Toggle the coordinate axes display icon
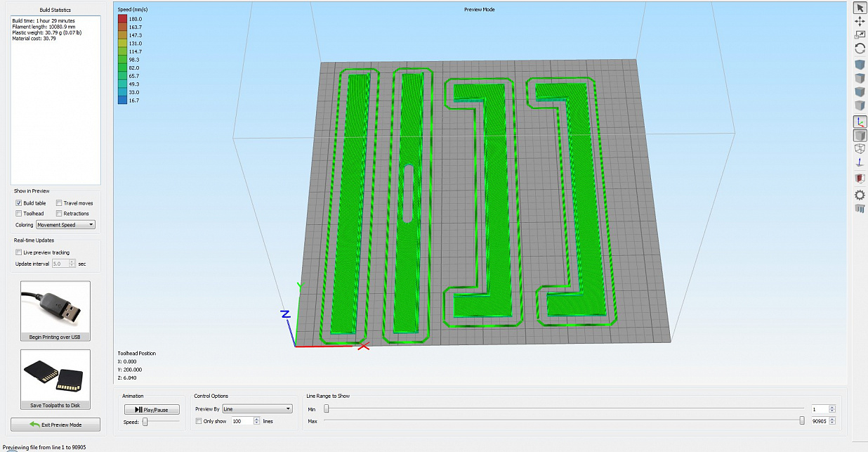The image size is (868, 452). (x=860, y=122)
